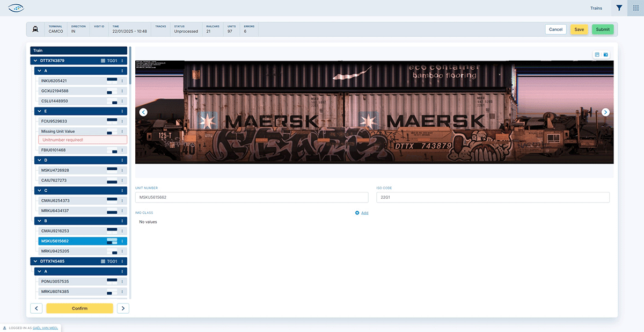Open the logged in user GAËL VAN MEEL link
644x332 pixels.
pyautogui.click(x=45, y=328)
